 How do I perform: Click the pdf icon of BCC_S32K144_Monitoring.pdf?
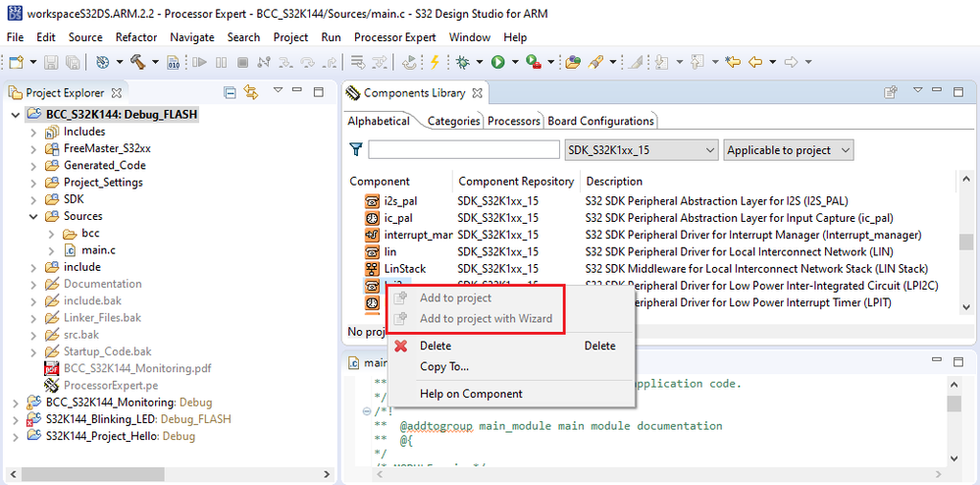[51, 368]
